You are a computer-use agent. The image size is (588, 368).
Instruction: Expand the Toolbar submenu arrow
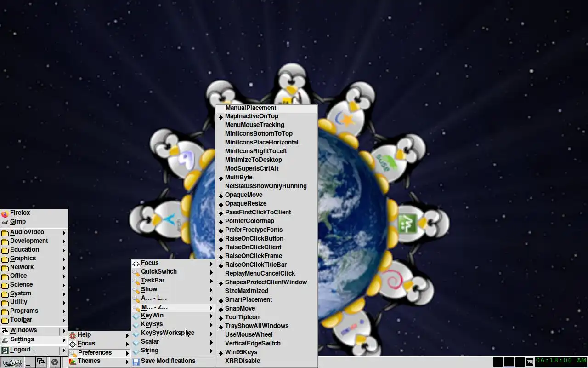tap(64, 320)
